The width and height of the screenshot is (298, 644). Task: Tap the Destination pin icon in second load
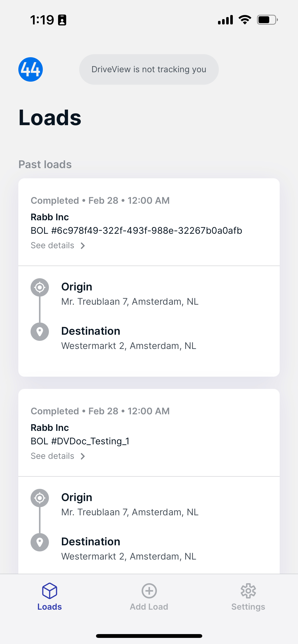pos(40,542)
